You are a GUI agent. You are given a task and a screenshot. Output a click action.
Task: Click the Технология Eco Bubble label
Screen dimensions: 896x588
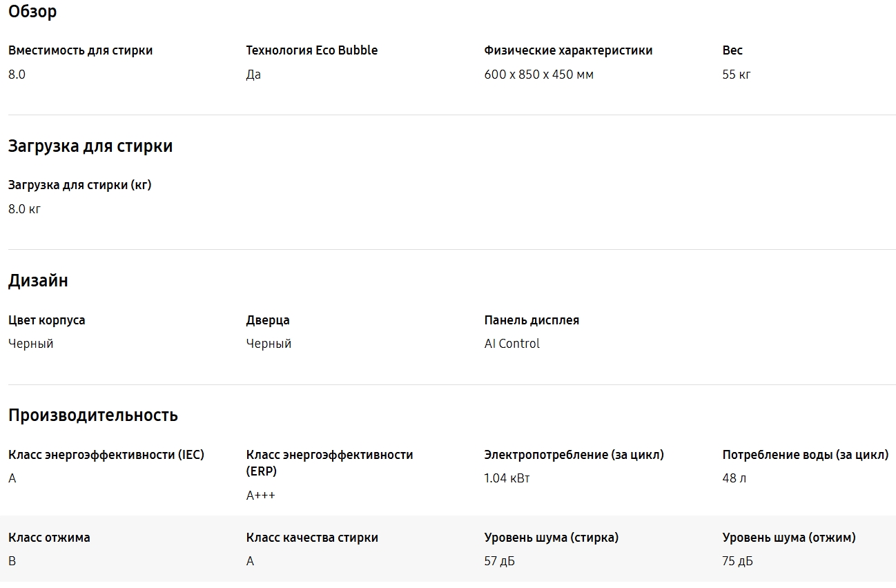(x=311, y=50)
